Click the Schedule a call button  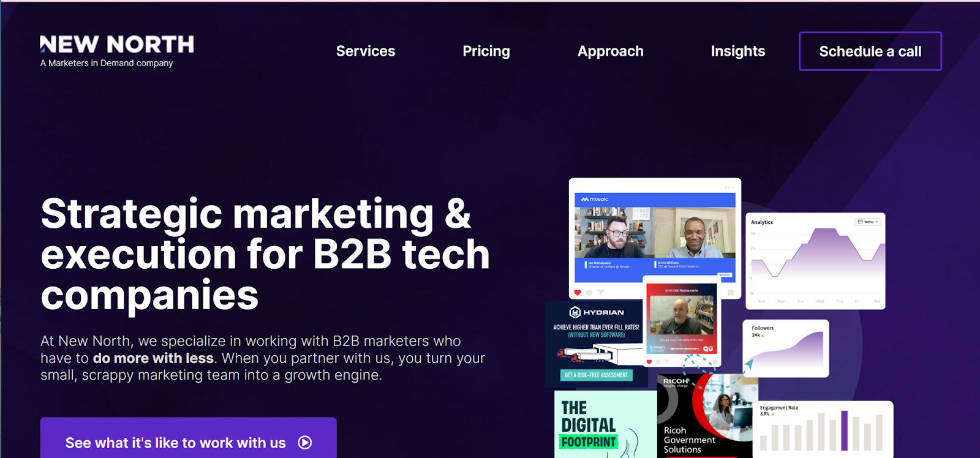(x=870, y=51)
